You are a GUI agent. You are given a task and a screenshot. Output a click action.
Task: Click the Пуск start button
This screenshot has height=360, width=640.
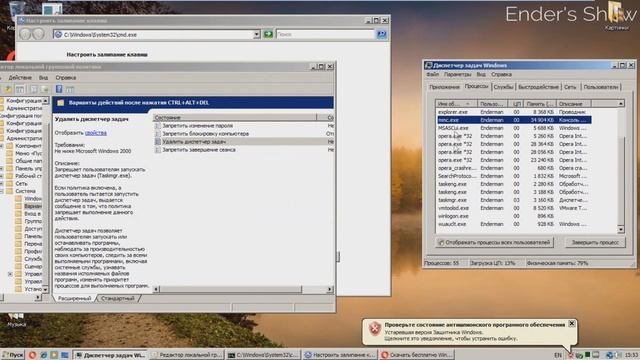(12, 355)
